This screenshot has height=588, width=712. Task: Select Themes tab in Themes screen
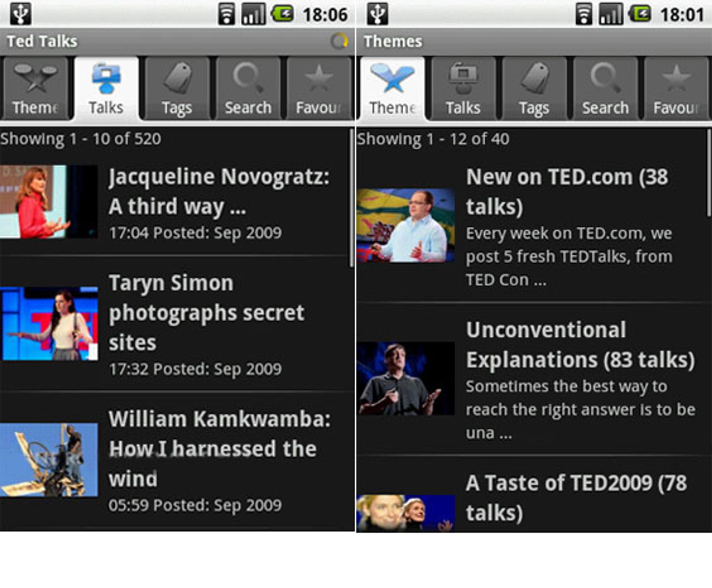tap(392, 88)
